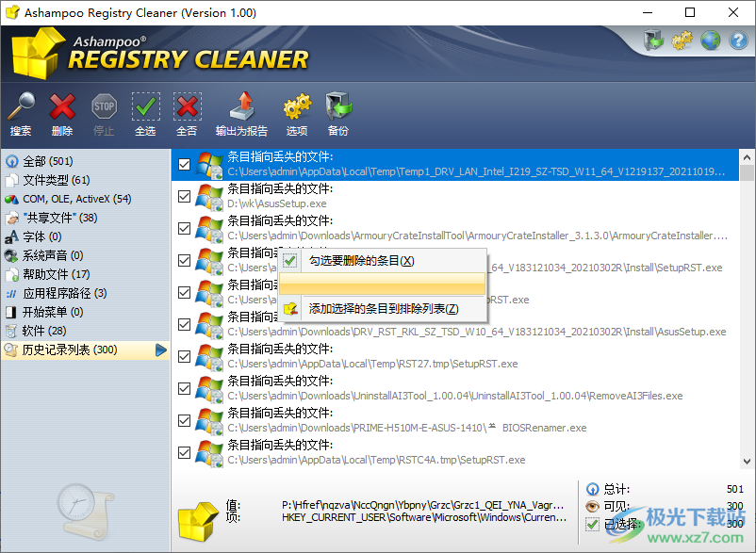Click the ArmouryCrateInstaller path entry
The width and height of the screenshot is (756, 553).
(x=477, y=236)
